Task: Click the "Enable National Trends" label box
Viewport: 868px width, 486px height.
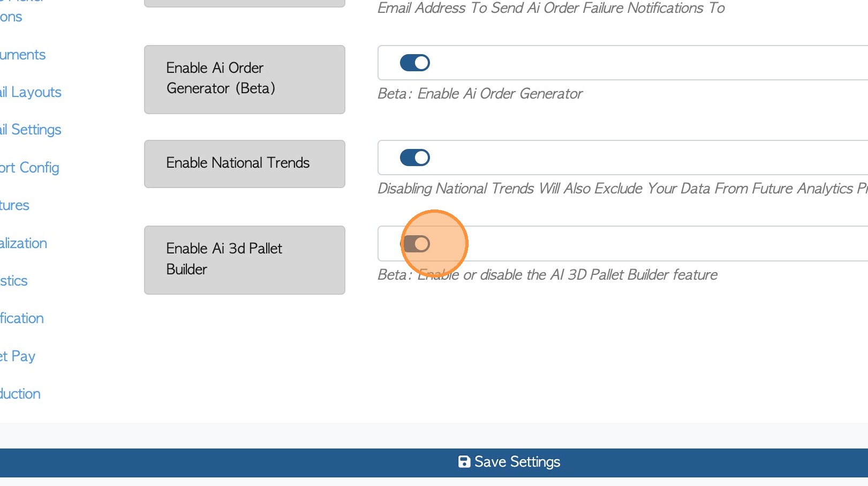Action: point(244,163)
